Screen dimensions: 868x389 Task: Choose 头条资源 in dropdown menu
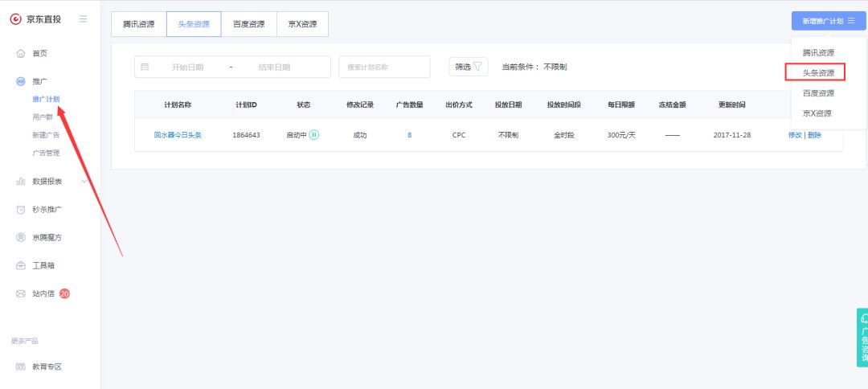click(x=818, y=72)
